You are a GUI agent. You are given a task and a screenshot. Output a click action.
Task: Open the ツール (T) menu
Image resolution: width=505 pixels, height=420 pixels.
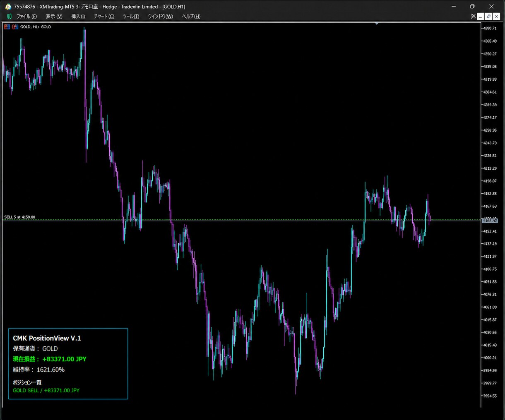pyautogui.click(x=131, y=16)
